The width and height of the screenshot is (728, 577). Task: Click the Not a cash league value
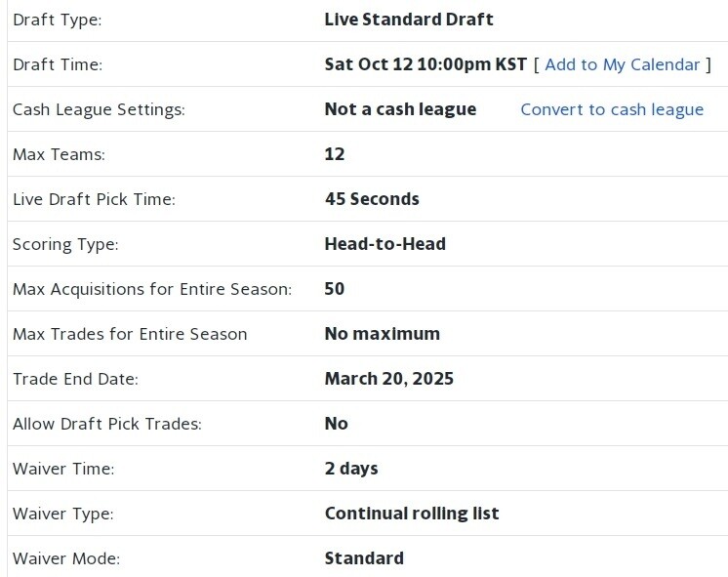(400, 109)
